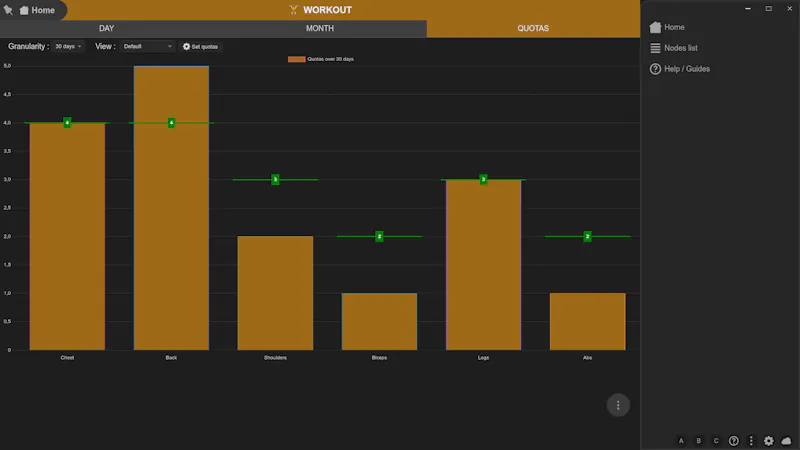Click the Chest axis label
The image size is (800, 450).
pyautogui.click(x=67, y=358)
